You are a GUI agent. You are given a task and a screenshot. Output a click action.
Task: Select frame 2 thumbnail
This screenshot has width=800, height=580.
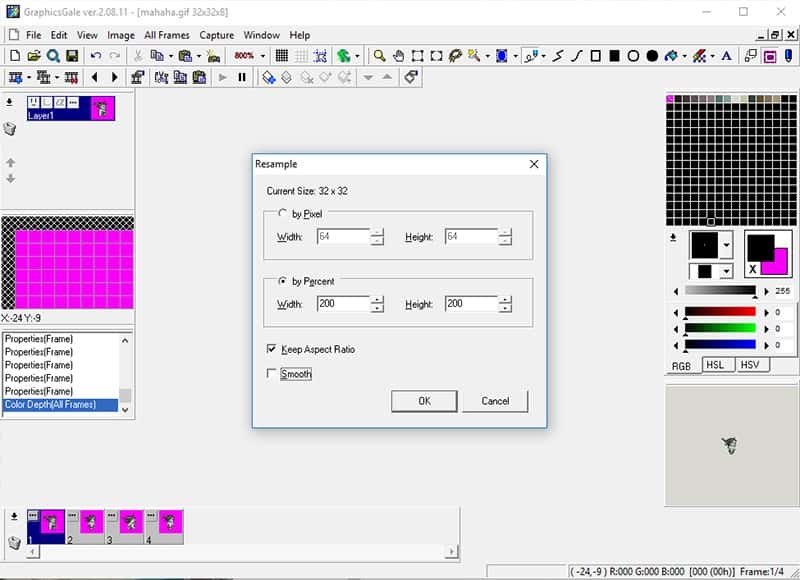pos(85,526)
